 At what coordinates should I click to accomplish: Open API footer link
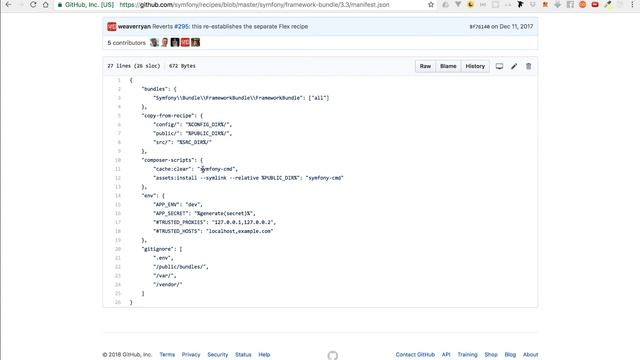pyautogui.click(x=446, y=355)
